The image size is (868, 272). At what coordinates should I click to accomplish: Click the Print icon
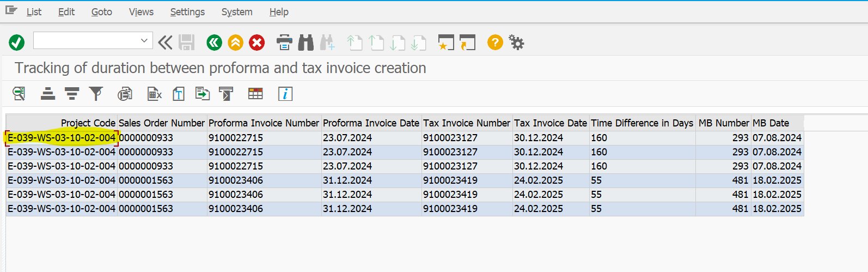point(284,43)
